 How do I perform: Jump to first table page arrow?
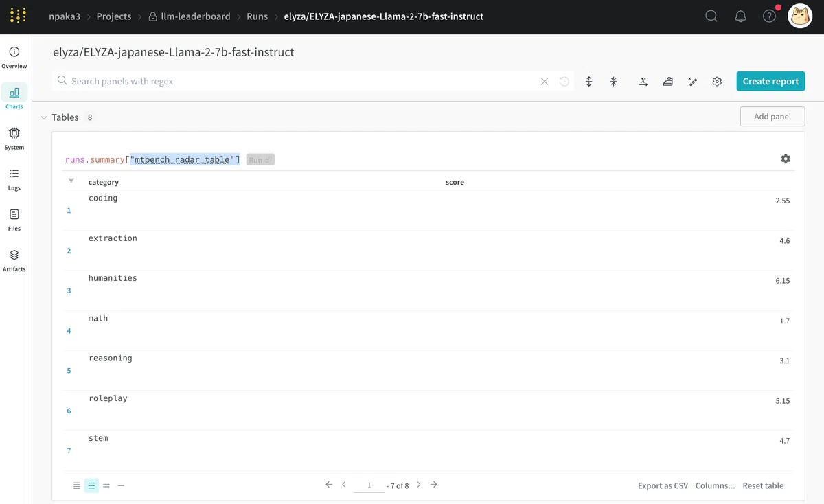329,485
